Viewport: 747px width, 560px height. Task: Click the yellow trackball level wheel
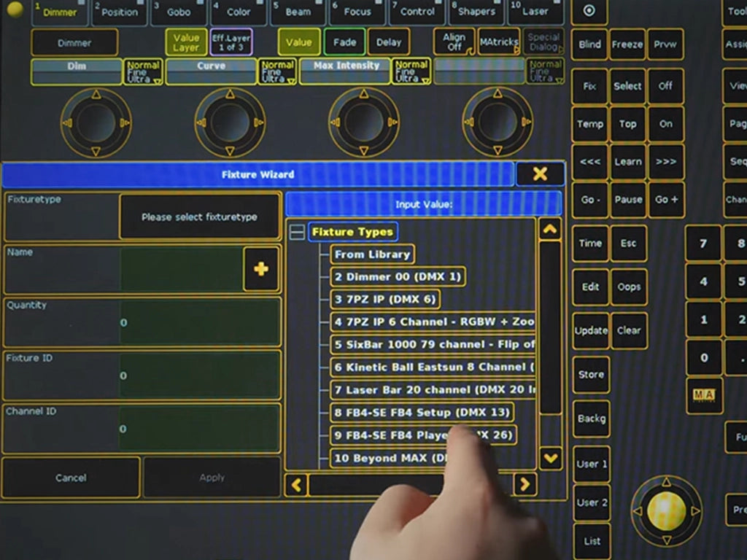coord(667,510)
